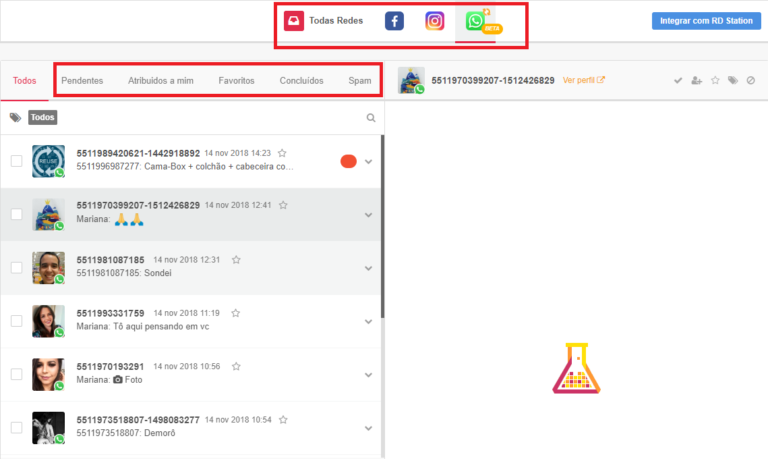Switch to the Todos tab
768x459 pixels.
[24, 81]
